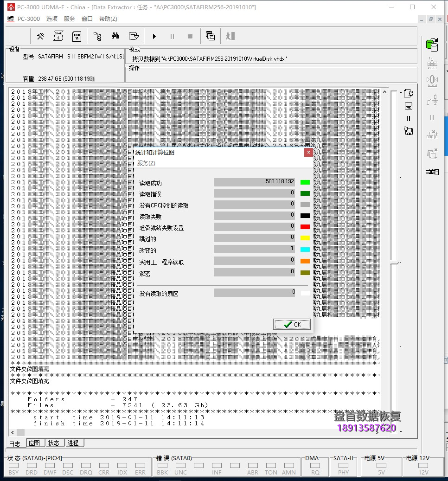Switch to the 日志 tab at bottom
The width and height of the screenshot is (448, 481).
15,443
